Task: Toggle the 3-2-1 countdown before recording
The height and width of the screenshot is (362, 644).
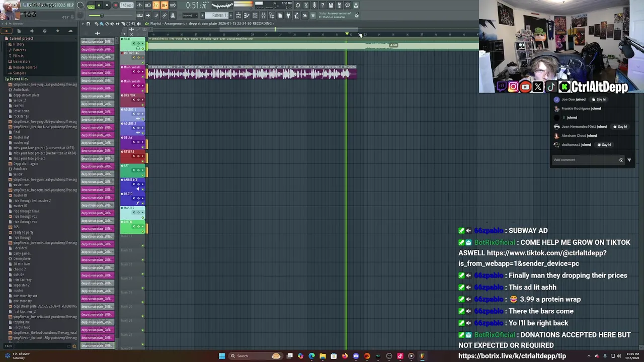Action: pos(156,5)
